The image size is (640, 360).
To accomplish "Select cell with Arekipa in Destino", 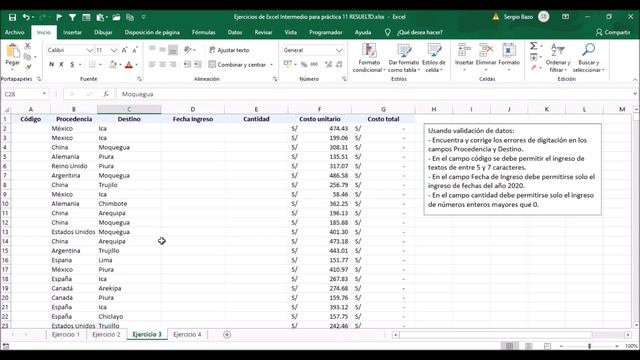I will click(x=129, y=288).
